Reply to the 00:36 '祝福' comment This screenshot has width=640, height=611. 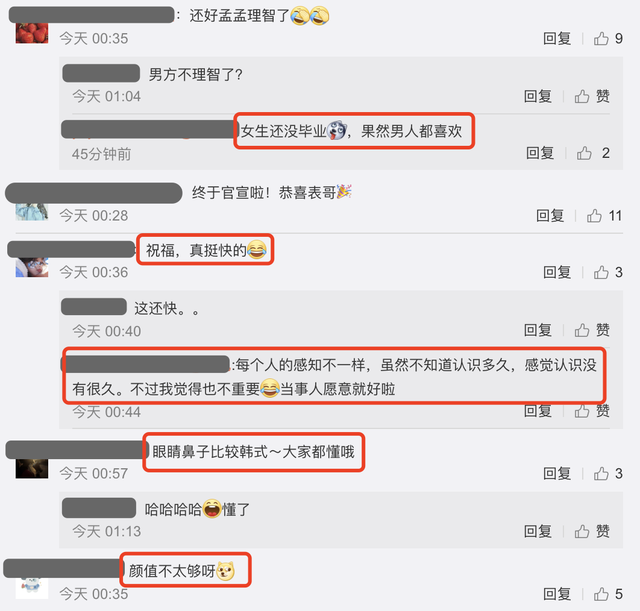tap(557, 272)
